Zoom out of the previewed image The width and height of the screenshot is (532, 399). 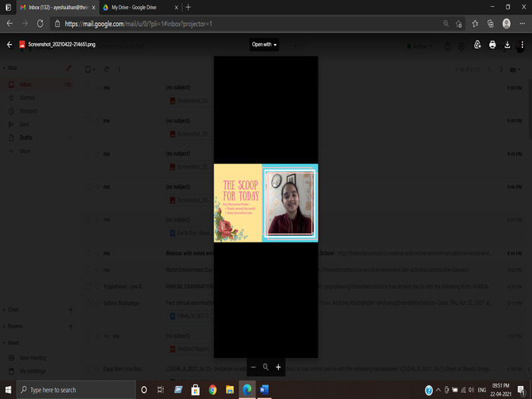coord(253,367)
